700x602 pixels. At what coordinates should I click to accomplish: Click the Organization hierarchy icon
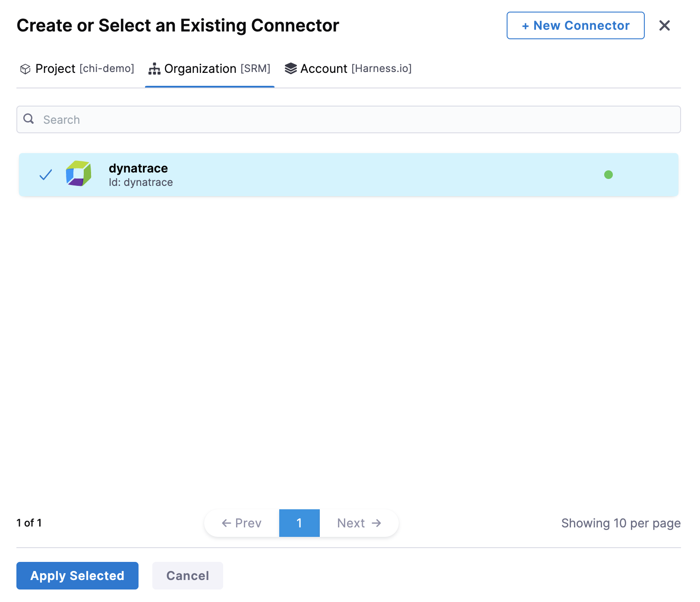point(154,69)
